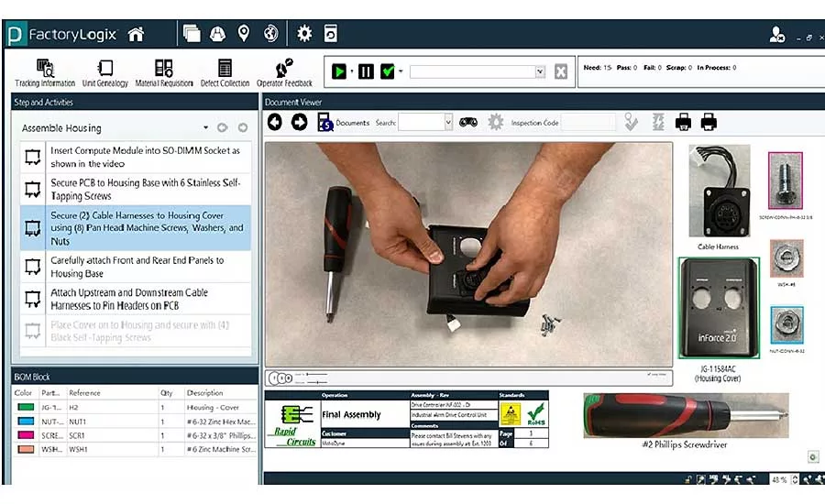Screen dimensions: 825x504
Task: Click the Housing Cover inForce 2.0 thumbnail
Action: pos(719,308)
